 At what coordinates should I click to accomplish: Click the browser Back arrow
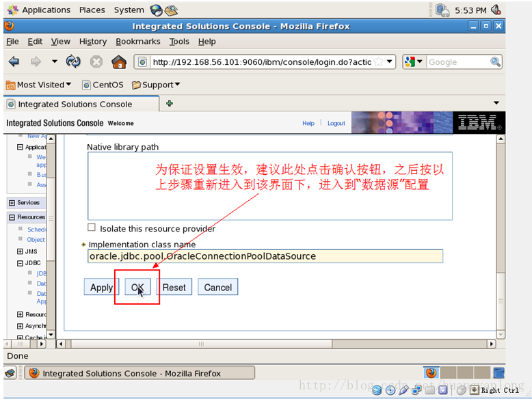[x=14, y=61]
